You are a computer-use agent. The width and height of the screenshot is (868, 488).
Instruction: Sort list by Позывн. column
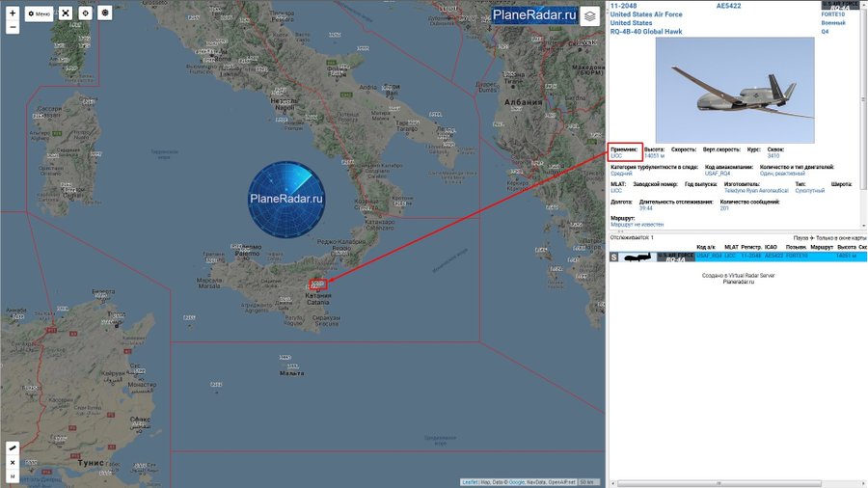click(x=796, y=247)
